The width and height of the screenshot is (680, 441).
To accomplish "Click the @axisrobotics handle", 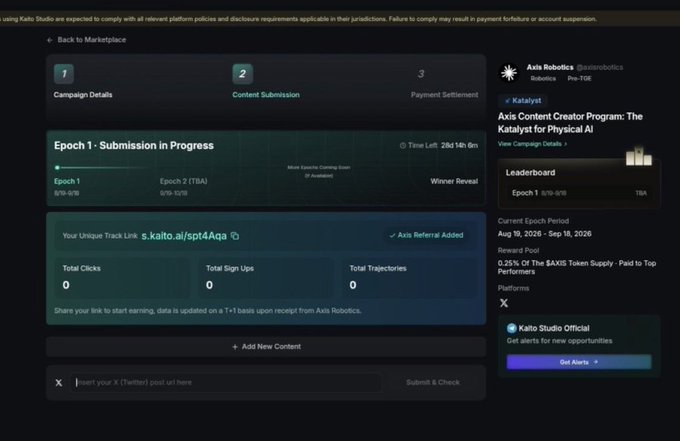I will coord(600,67).
